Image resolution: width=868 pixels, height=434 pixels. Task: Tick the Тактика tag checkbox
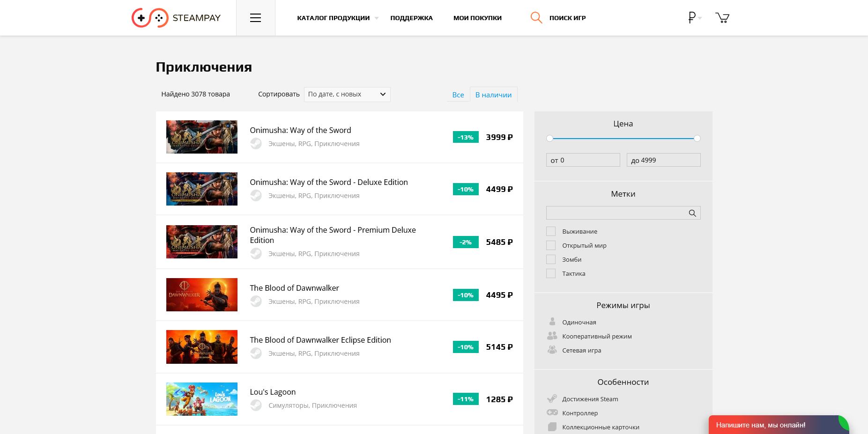click(551, 273)
